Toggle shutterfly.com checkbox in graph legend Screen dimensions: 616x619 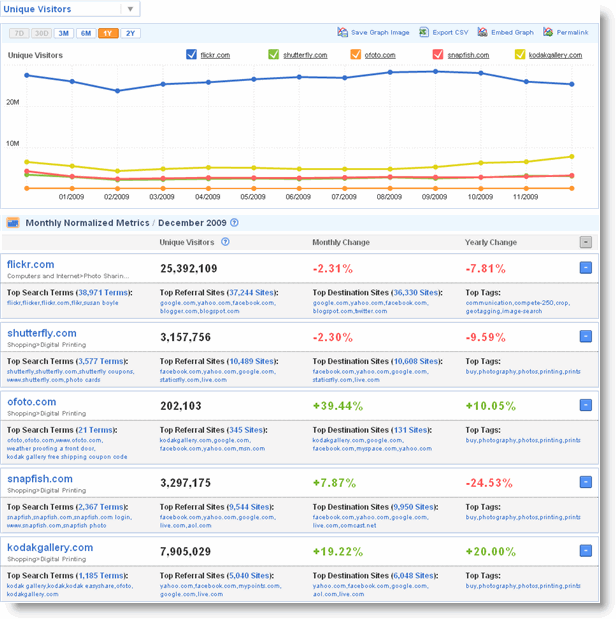[x=273, y=54]
